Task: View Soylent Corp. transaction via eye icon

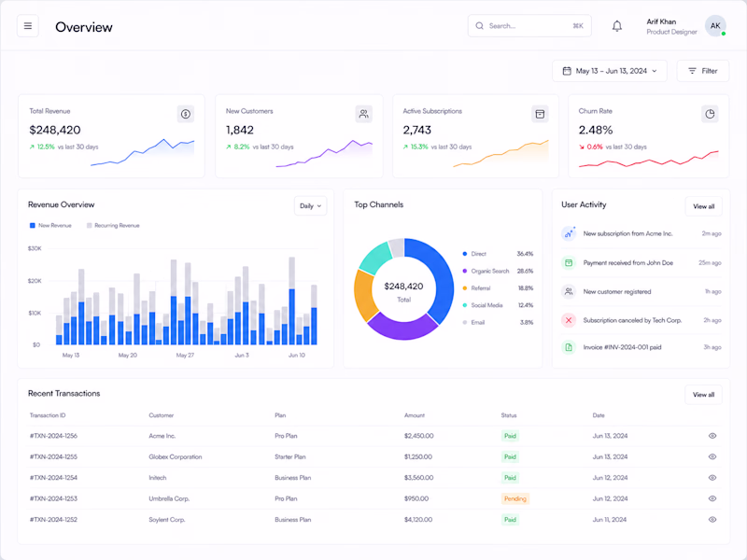Action: [x=712, y=520]
